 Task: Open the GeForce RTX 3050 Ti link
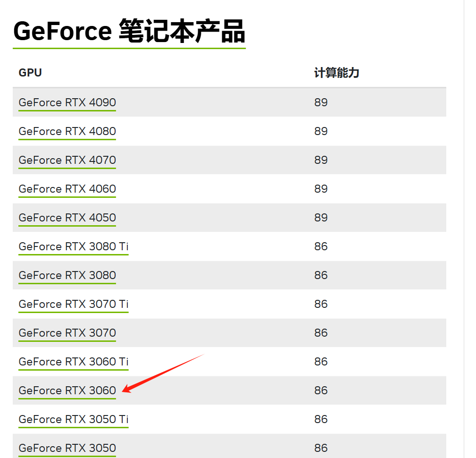pos(74,420)
